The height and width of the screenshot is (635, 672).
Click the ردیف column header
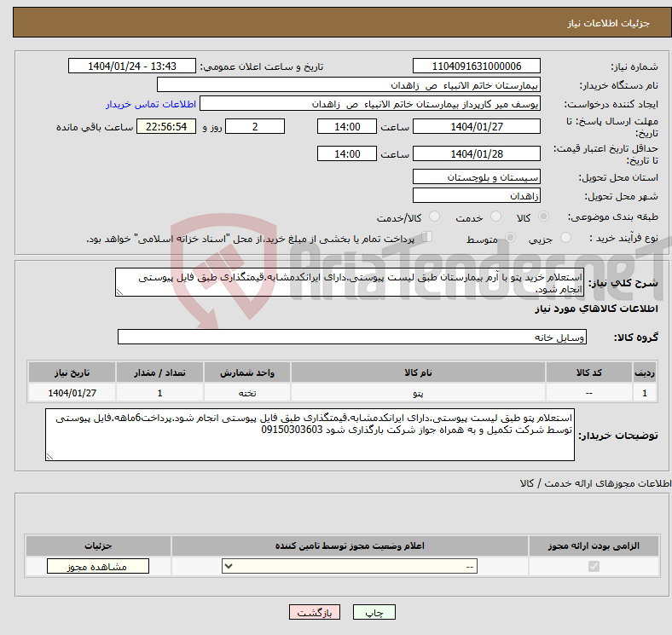coord(645,372)
